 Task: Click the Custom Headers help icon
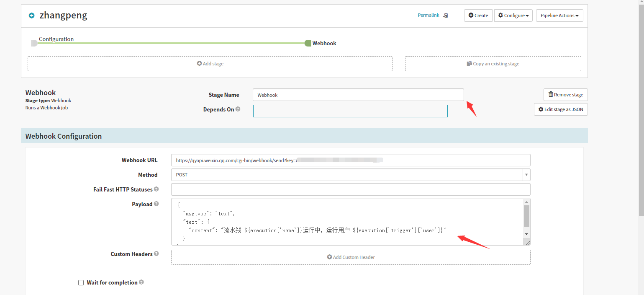point(156,254)
